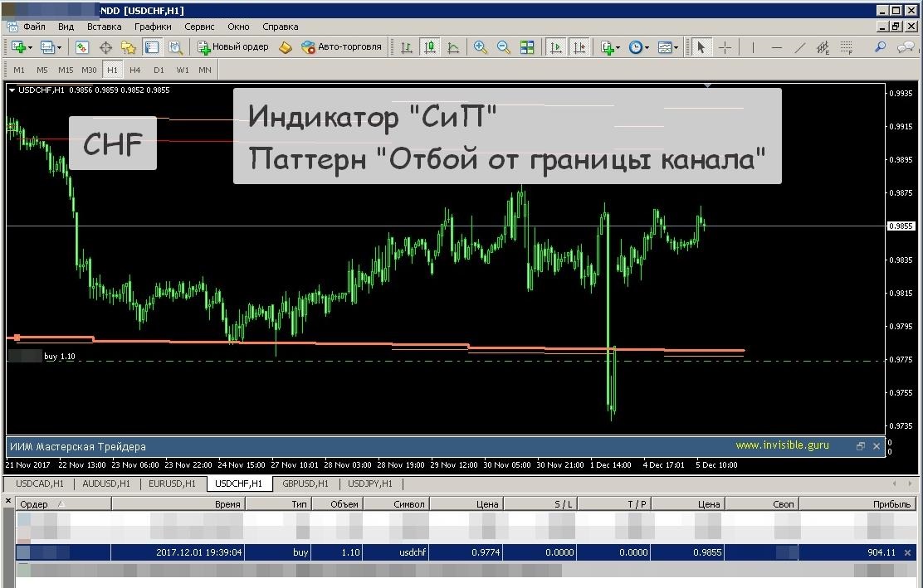Viewport: 923px width, 588px height.
Task: Close the usdchf buy order row
Action: [x=908, y=552]
